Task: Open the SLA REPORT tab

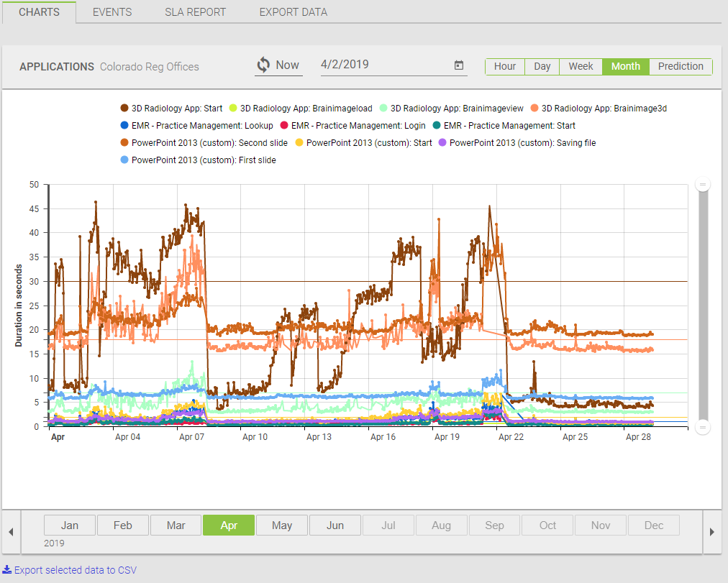Action: [195, 12]
